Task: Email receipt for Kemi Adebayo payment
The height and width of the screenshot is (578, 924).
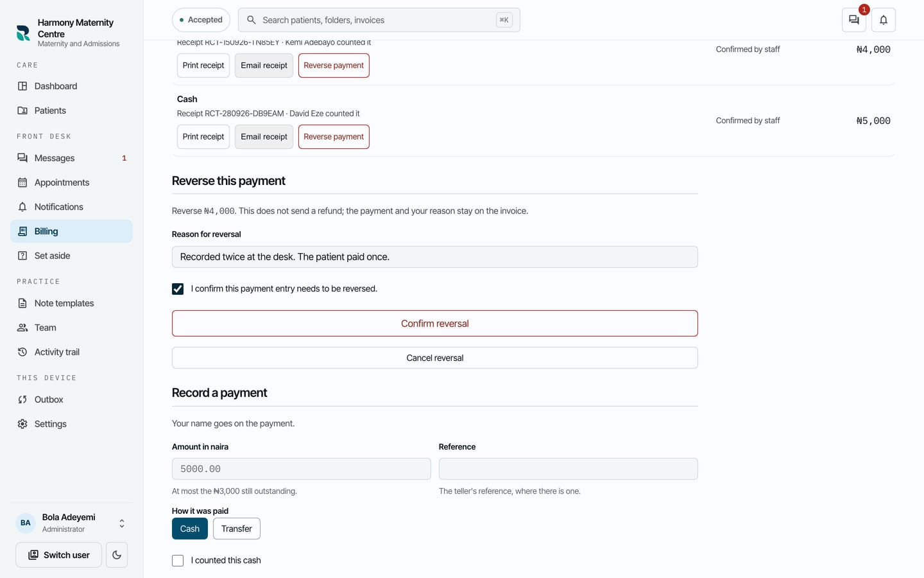Action: 264,66
